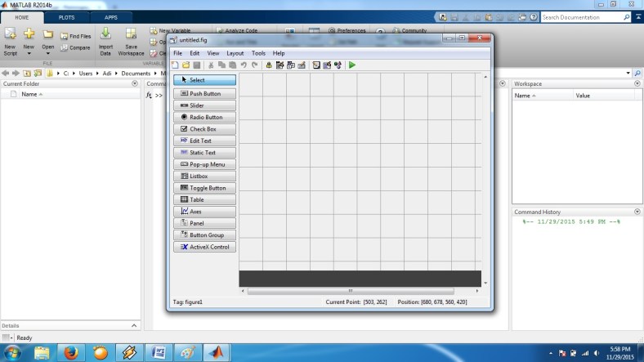Open the Menu Editor from GUIDE toolbar
Image resolution: width=644 pixels, height=362 pixels.
(x=280, y=65)
